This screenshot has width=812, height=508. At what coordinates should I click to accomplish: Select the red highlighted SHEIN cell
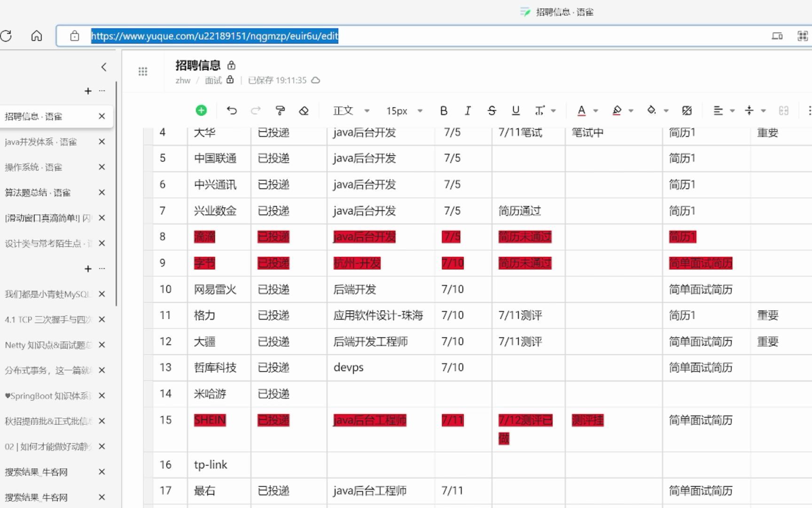tap(219, 429)
